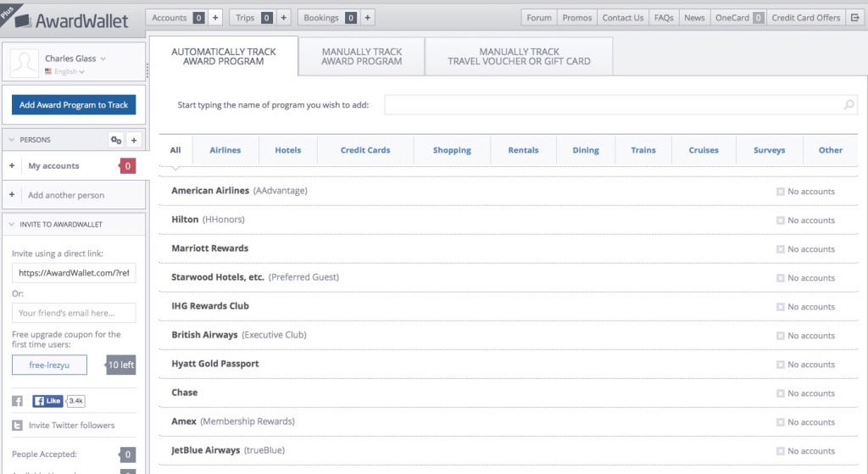Select Automatically Track Award Program tab
The height and width of the screenshot is (474, 868).
point(224,57)
